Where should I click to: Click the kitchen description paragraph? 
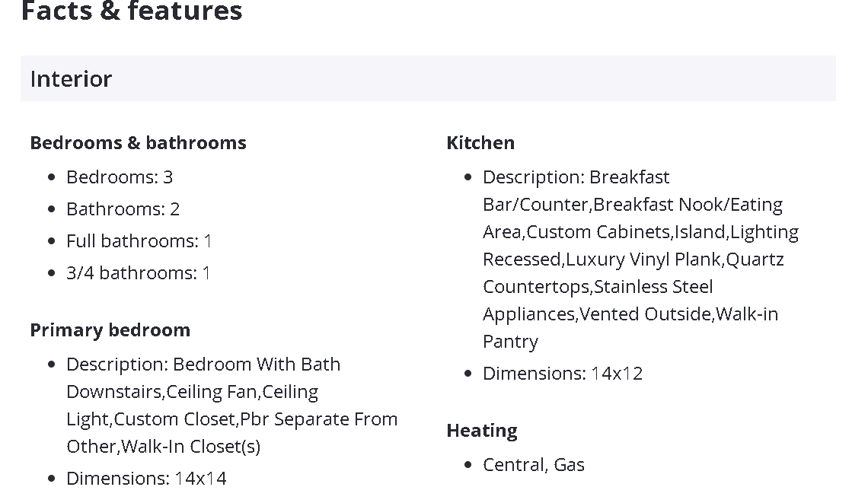point(640,259)
